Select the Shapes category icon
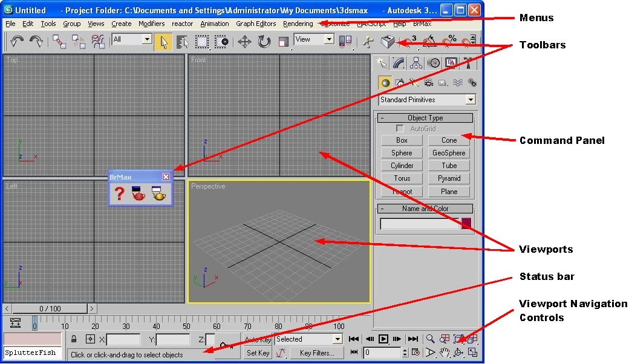The image size is (629, 364). (400, 83)
